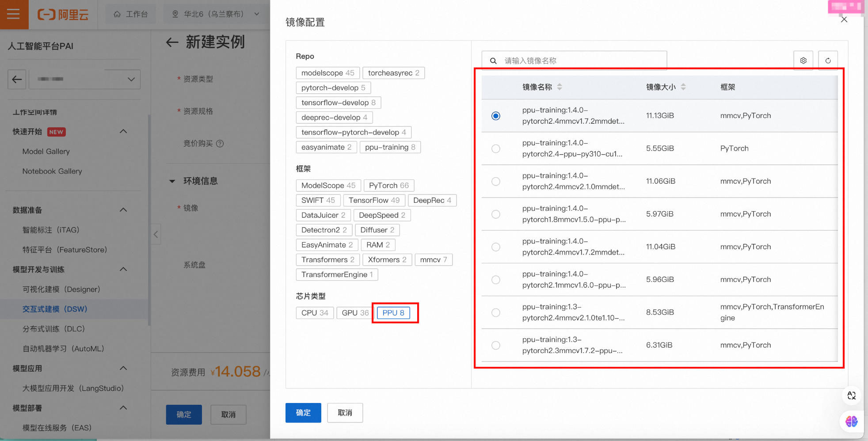Select the 5.97GiB ppu-training image
Viewport: 868px width, 441px height.
point(496,214)
